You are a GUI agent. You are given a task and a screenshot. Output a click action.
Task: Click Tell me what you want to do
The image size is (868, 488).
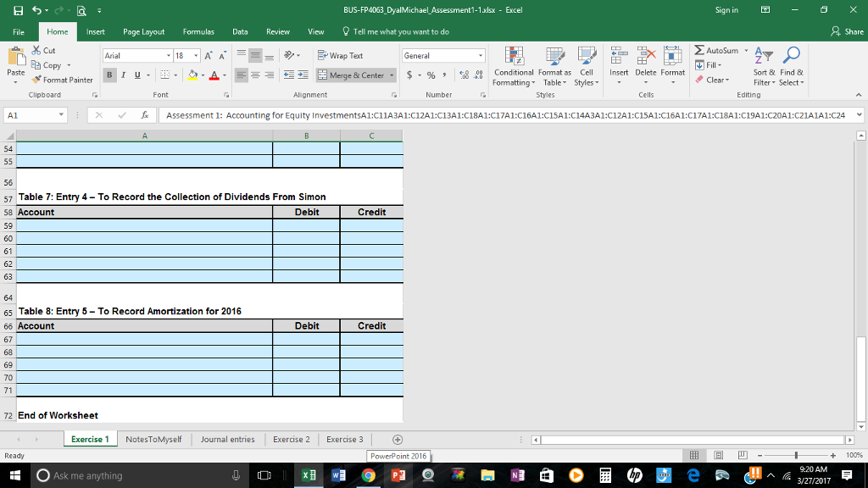395,31
